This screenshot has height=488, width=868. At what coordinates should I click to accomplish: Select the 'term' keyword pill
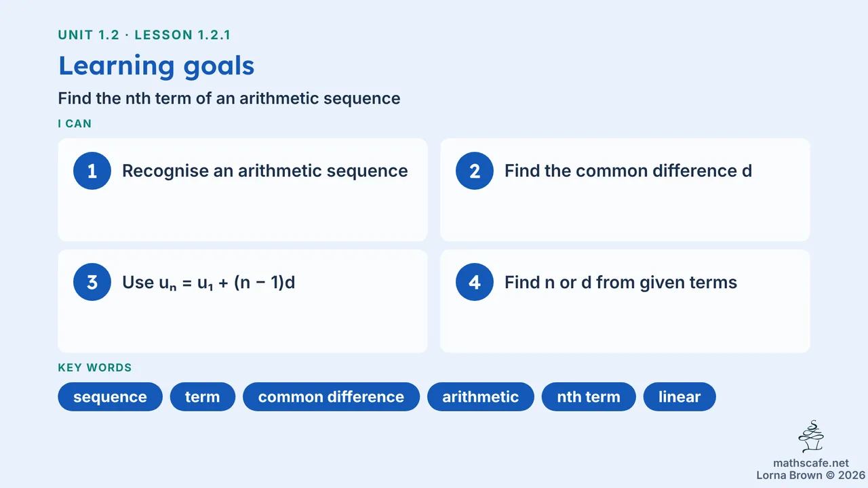[x=203, y=396]
